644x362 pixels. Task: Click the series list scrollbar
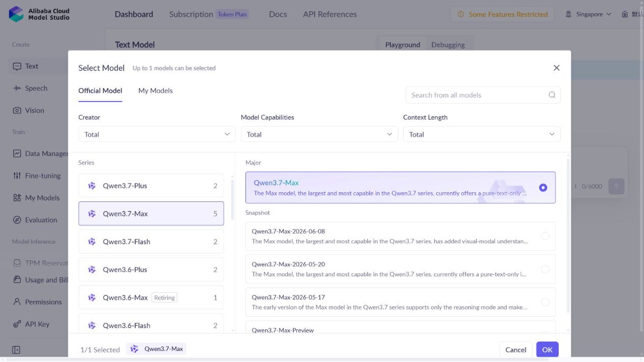pos(233,199)
